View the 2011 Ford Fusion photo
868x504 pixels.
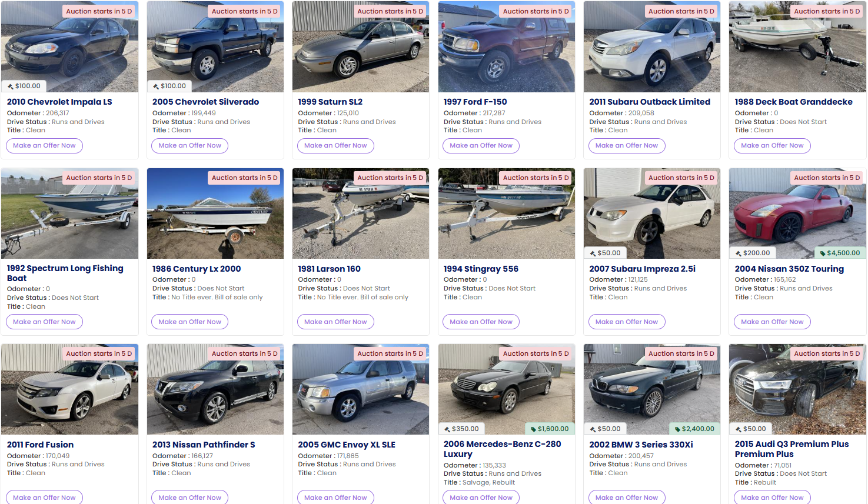point(69,389)
